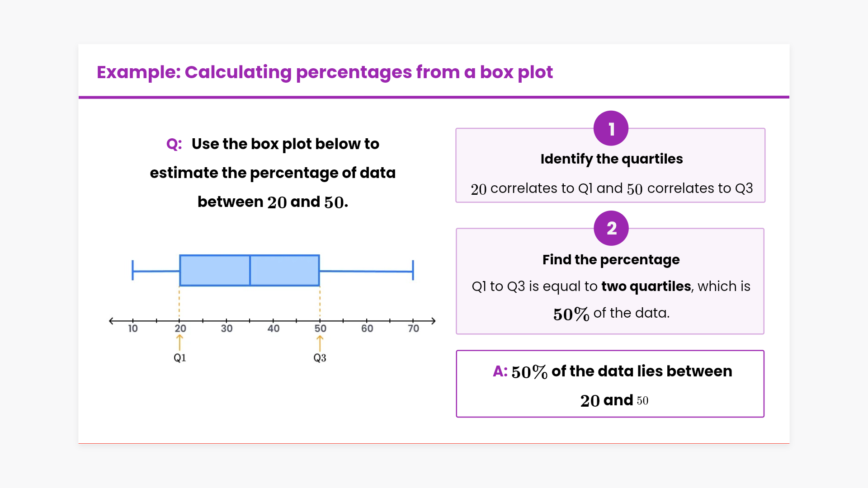The height and width of the screenshot is (488, 868).
Task: Click the right arrowhead of the number line
Action: 433,321
